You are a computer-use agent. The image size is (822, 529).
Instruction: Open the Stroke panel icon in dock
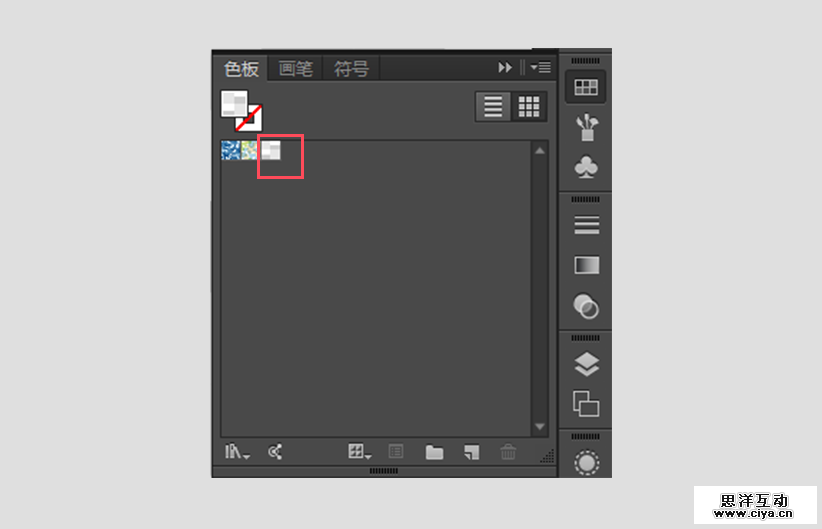point(587,225)
